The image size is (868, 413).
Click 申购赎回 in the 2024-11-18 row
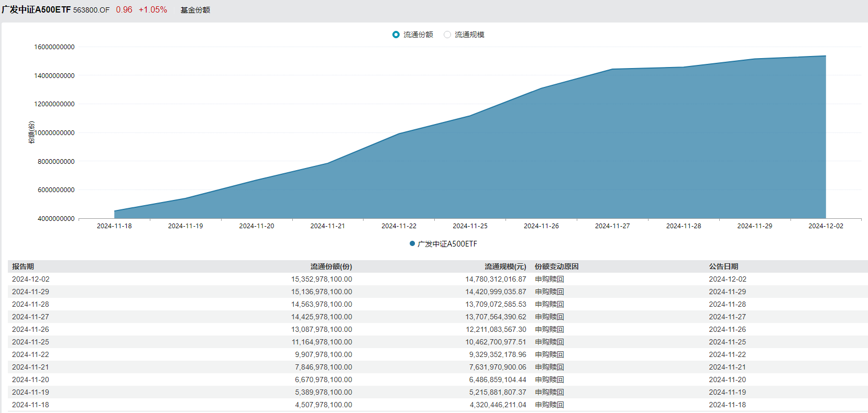[550, 405]
